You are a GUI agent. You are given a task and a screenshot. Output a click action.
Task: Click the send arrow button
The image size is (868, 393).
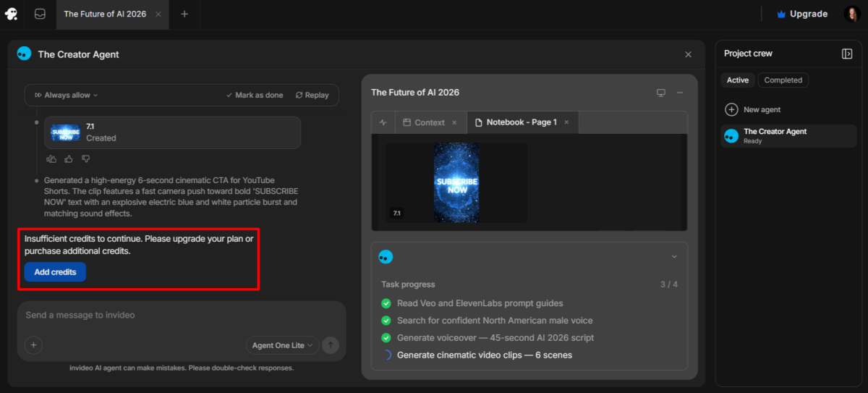point(331,345)
